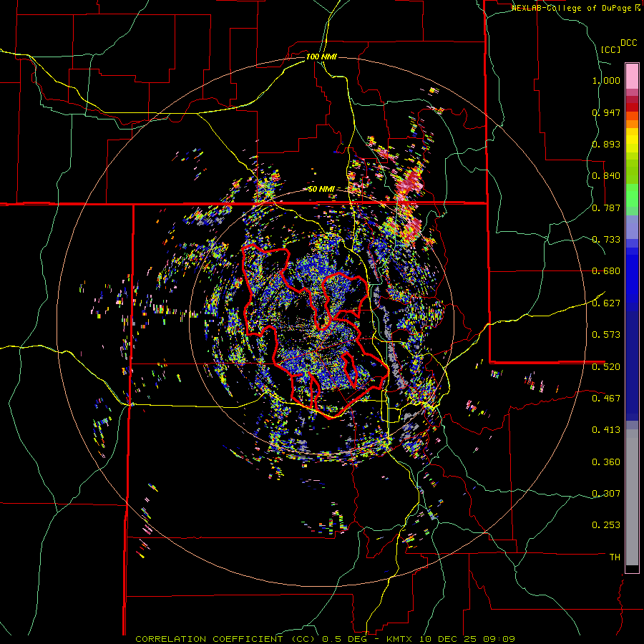Click the 0.307 legend value

coord(606,493)
